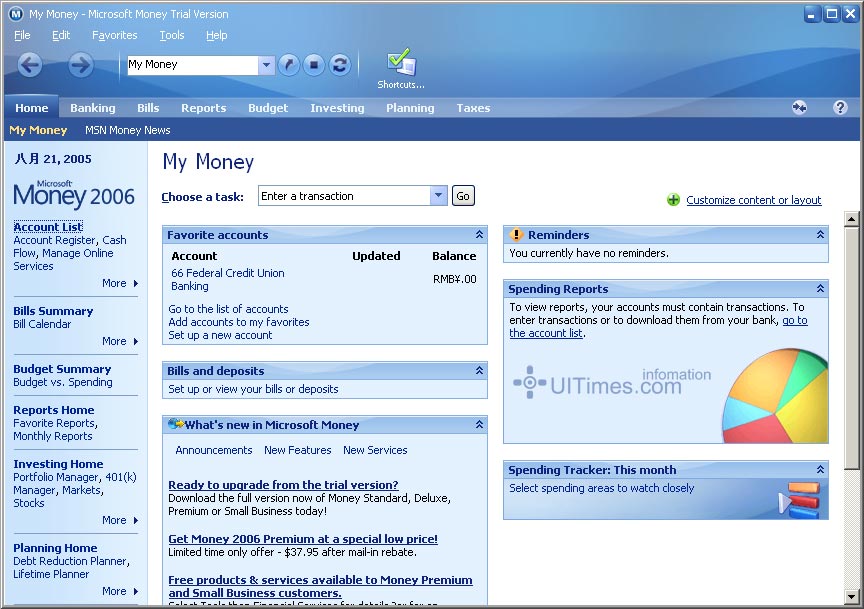Click Select spending areas to watch closely
The height and width of the screenshot is (609, 864).
click(x=601, y=488)
